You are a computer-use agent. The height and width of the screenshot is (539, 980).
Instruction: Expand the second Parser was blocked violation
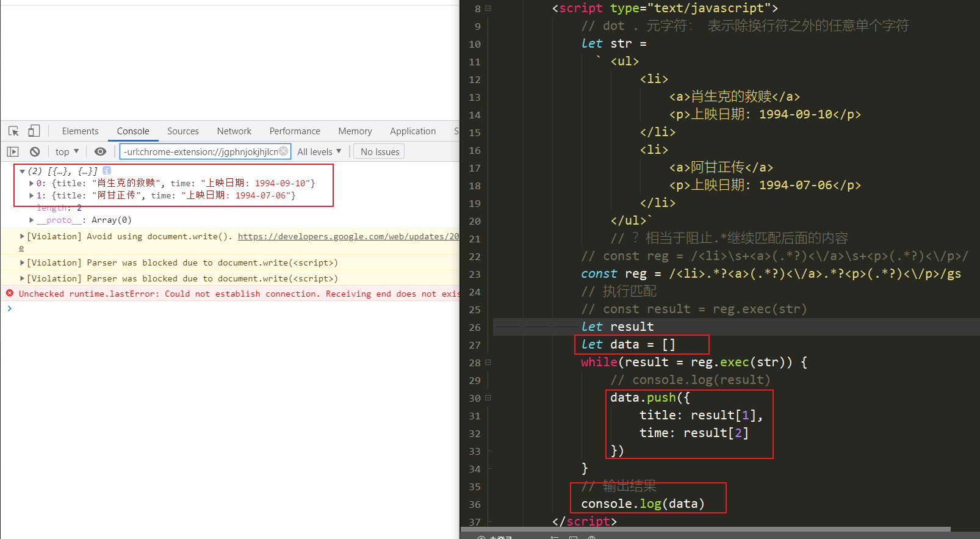22,278
